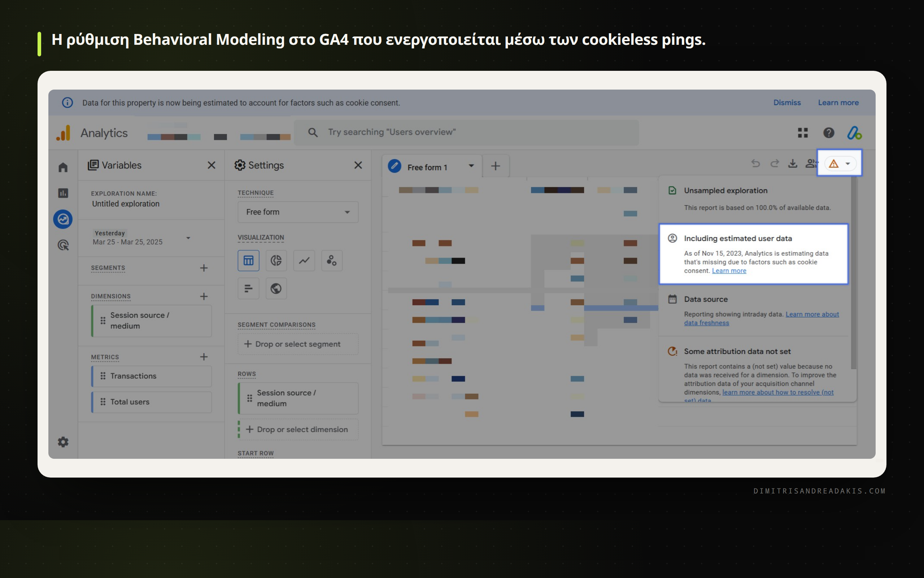Image resolution: width=924 pixels, height=578 pixels.
Task: Select the Total users metric chip
Action: tap(151, 402)
